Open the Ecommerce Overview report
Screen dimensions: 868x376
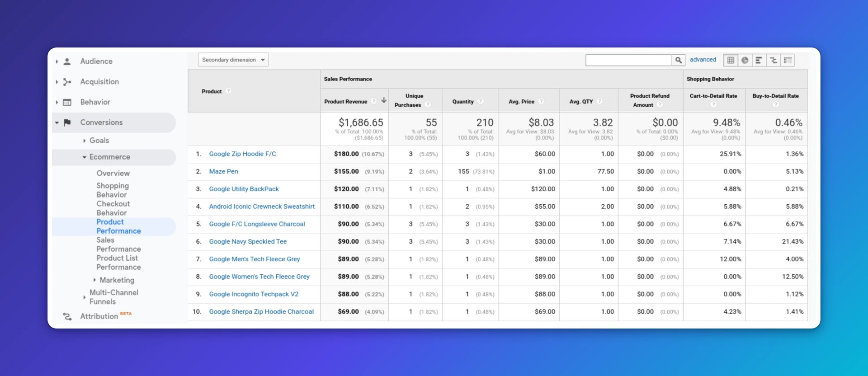click(113, 173)
